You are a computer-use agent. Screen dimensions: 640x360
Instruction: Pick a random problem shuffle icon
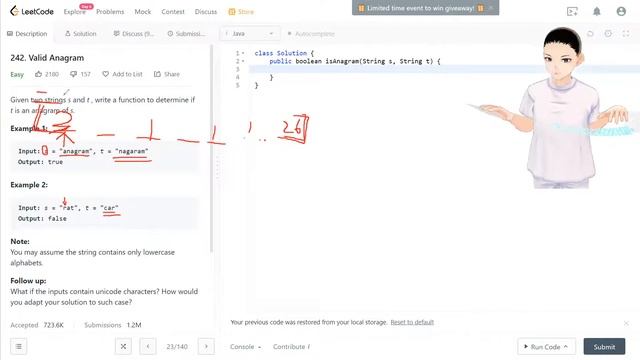(x=123, y=347)
